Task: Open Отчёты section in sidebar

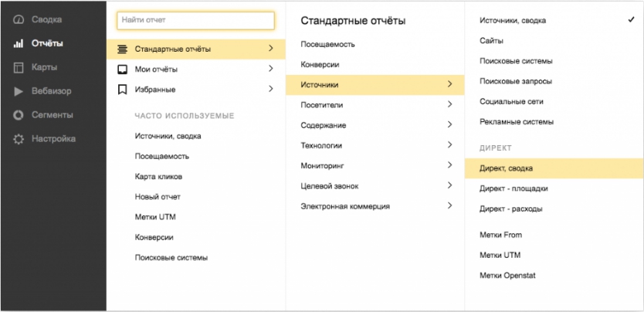Action: point(47,43)
